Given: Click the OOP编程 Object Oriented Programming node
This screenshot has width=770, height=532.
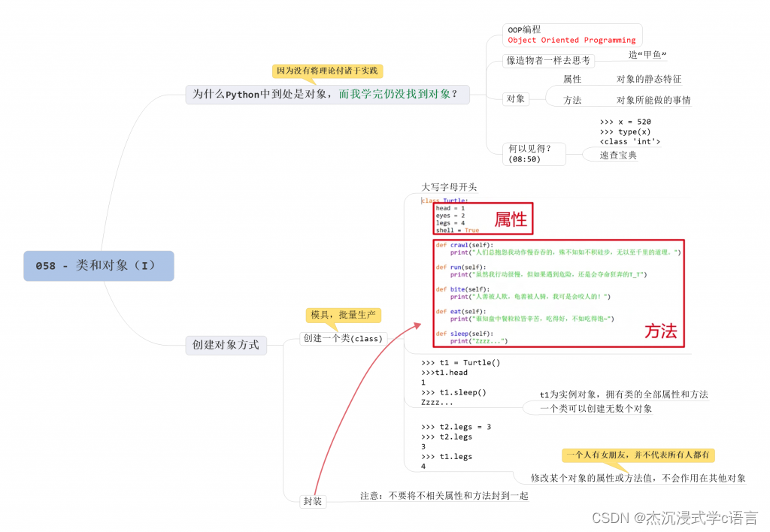Looking at the screenshot, I should click(571, 35).
